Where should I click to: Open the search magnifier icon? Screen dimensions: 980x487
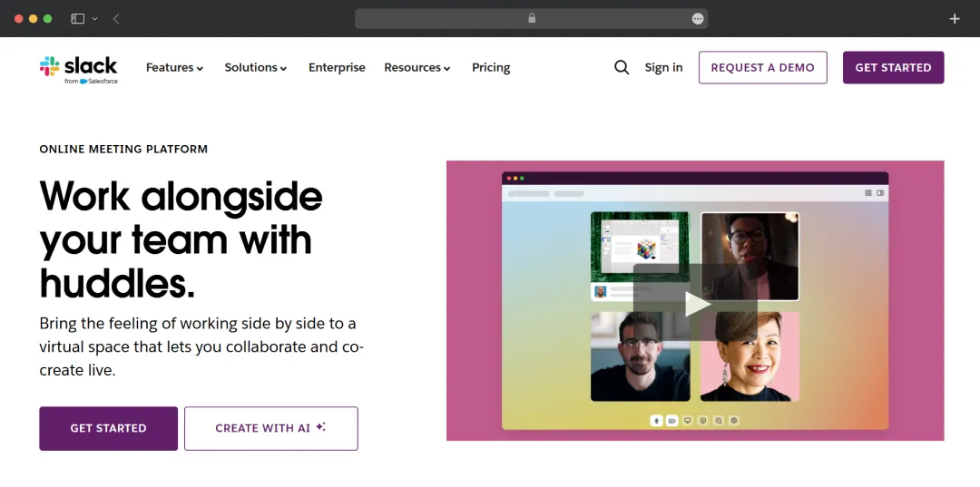(x=622, y=67)
